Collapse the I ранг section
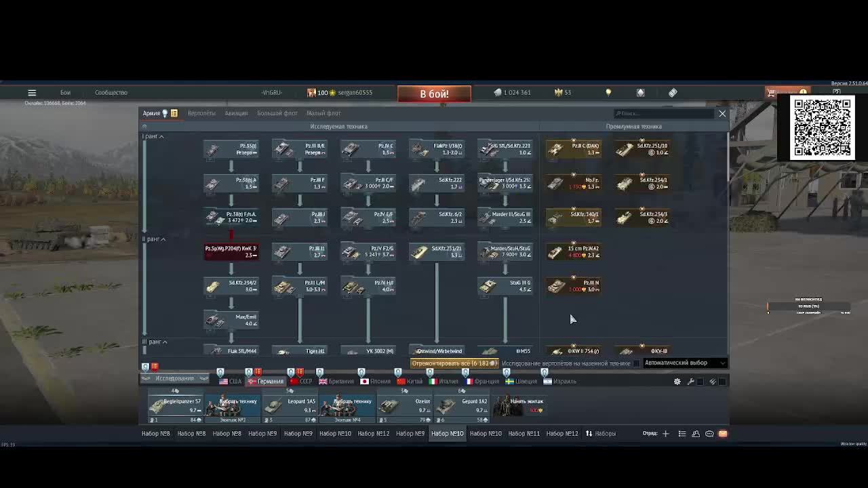Viewport: 868px width, 488px height. [x=153, y=136]
